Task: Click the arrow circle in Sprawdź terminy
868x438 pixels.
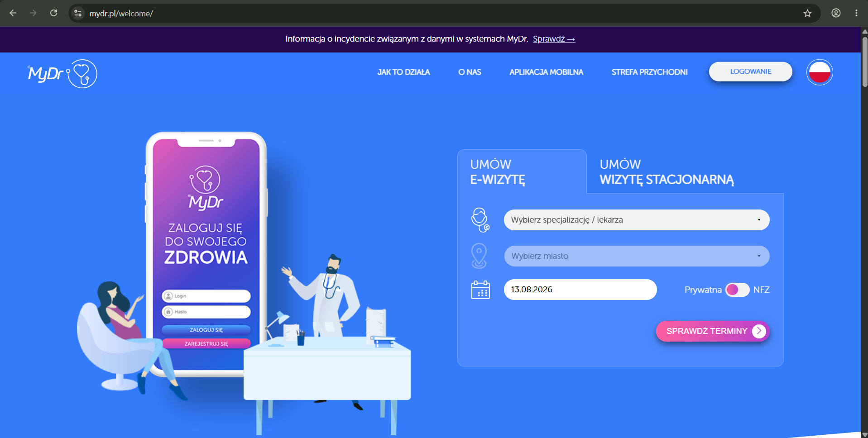Action: point(759,331)
